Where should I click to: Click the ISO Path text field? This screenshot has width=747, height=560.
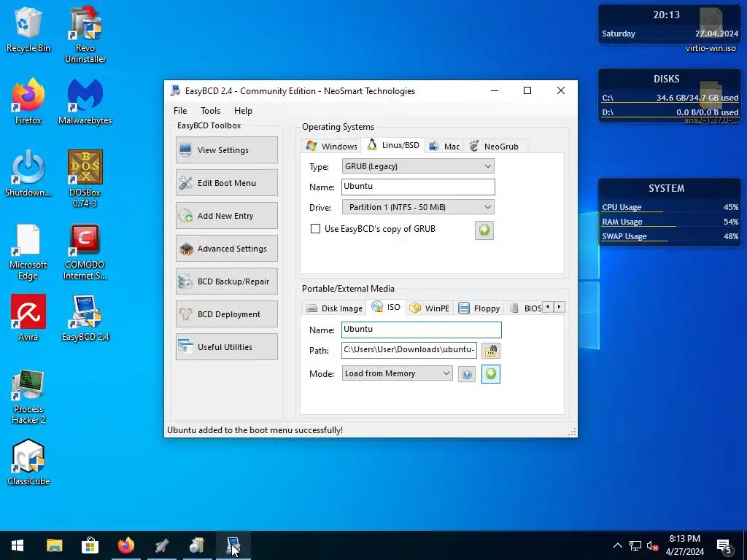(x=409, y=350)
